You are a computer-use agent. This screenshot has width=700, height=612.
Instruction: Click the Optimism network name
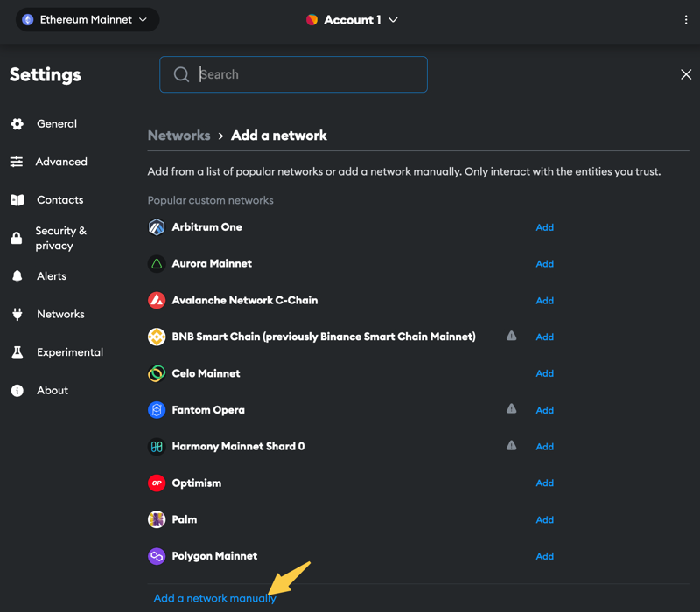coord(196,483)
